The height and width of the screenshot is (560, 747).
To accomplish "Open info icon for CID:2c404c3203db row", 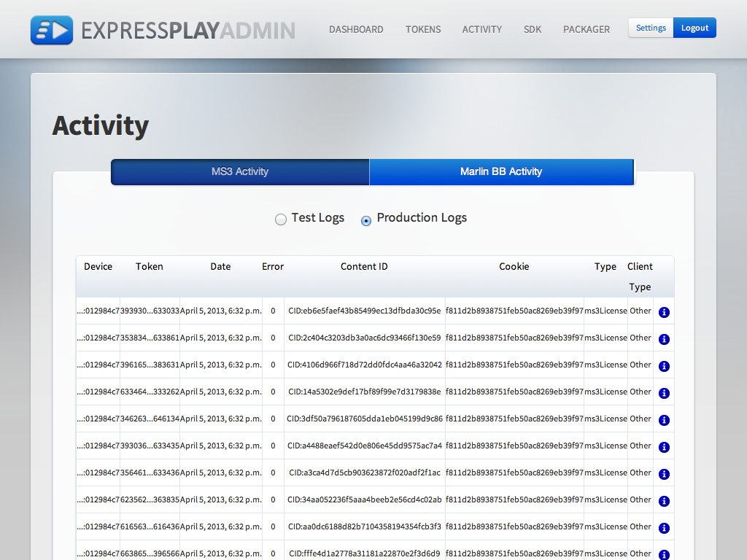I will pyautogui.click(x=664, y=339).
